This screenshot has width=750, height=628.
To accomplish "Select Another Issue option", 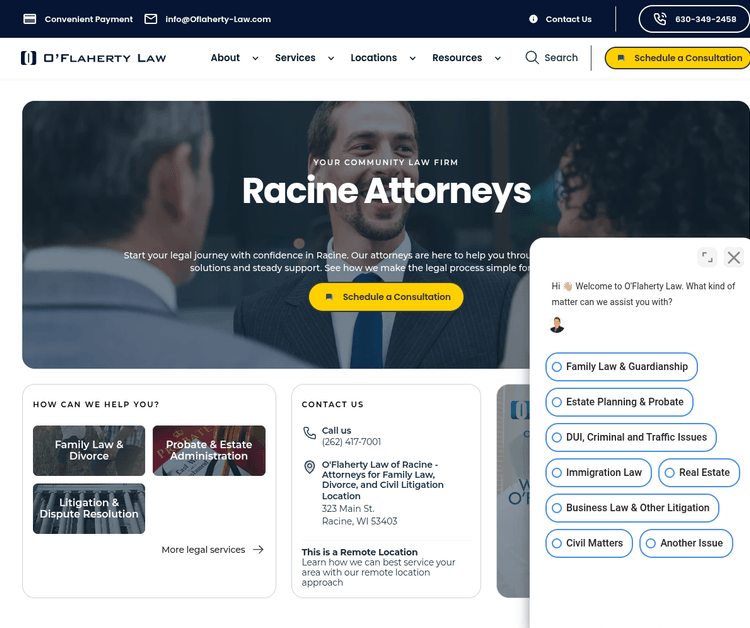I will (x=686, y=543).
